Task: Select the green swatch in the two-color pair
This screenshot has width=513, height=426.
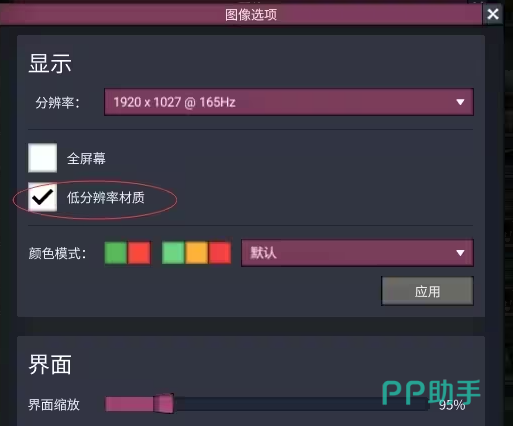Action: 116,253
